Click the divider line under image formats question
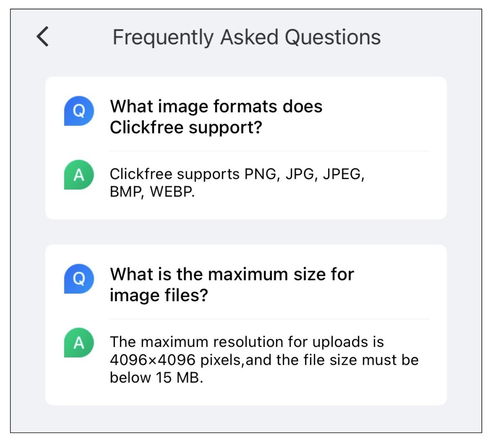The image size is (493, 448). point(269,151)
